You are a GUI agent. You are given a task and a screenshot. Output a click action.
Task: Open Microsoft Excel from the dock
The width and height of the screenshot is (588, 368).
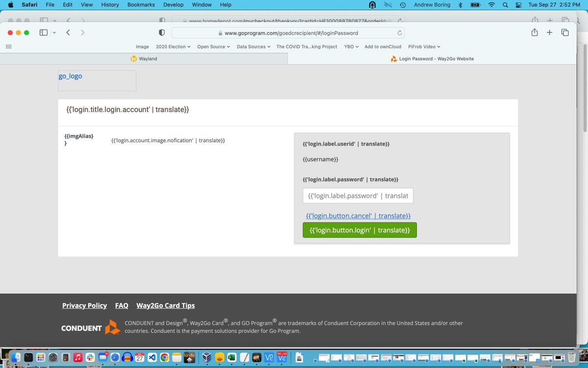[x=232, y=357]
